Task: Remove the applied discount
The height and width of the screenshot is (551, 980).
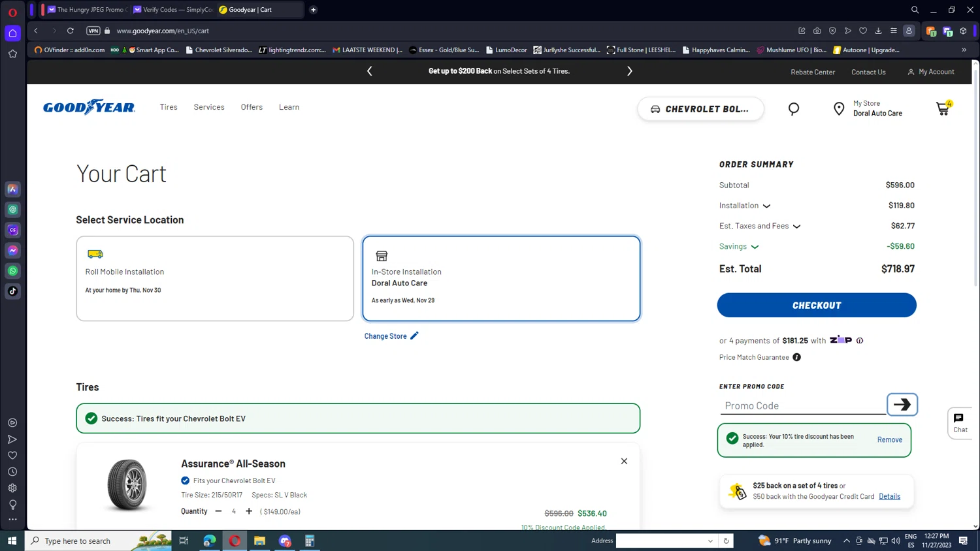Action: click(x=889, y=440)
